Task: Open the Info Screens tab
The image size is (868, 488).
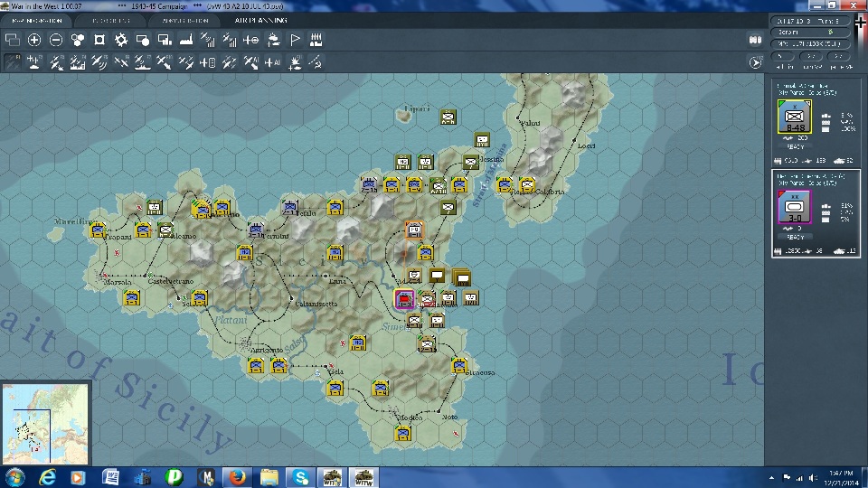Action: pyautogui.click(x=110, y=21)
